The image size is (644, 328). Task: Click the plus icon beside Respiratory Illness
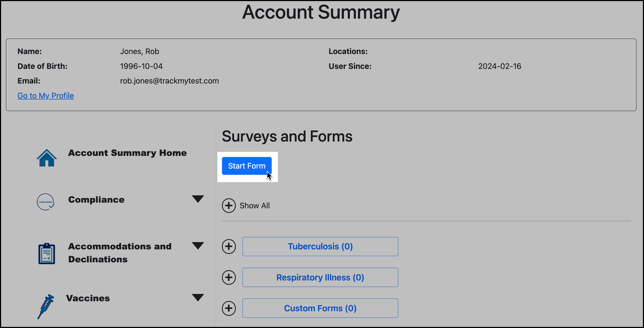(229, 277)
